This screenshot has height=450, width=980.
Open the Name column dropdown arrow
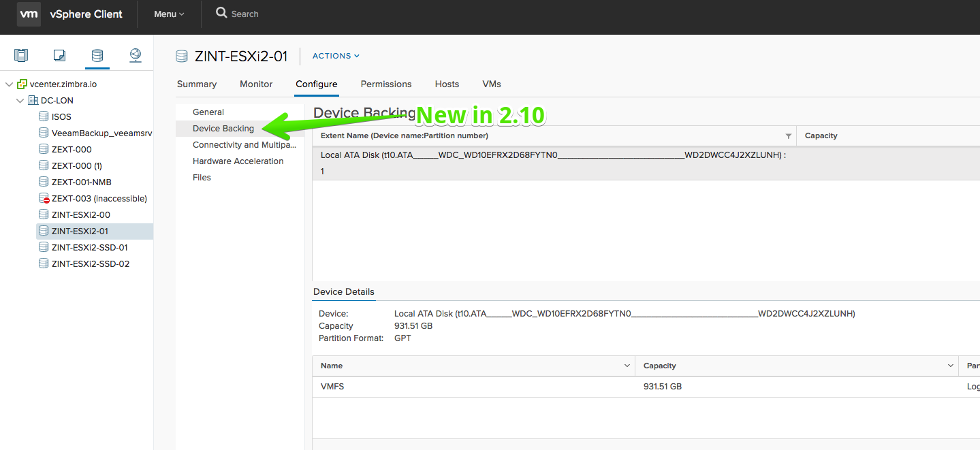(627, 366)
